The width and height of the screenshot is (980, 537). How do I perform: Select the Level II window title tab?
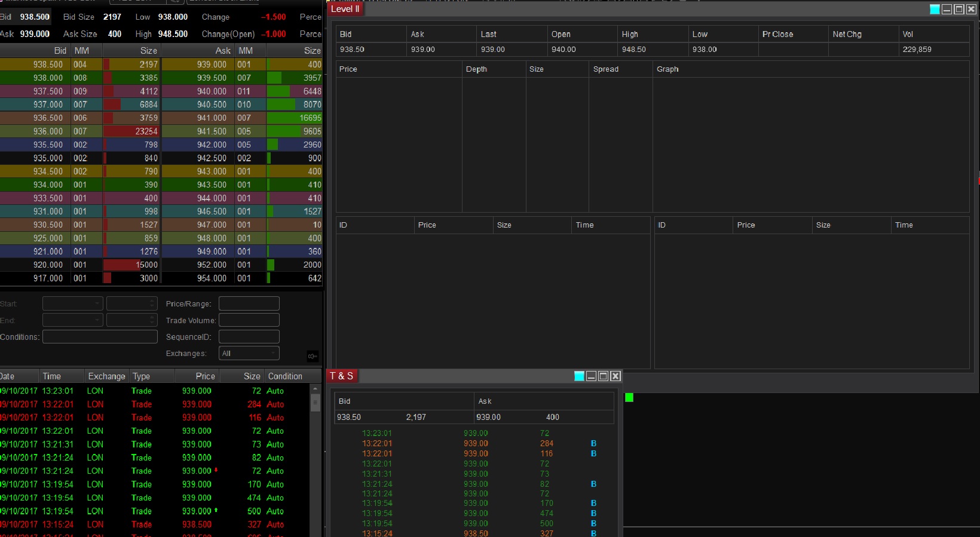(x=345, y=9)
